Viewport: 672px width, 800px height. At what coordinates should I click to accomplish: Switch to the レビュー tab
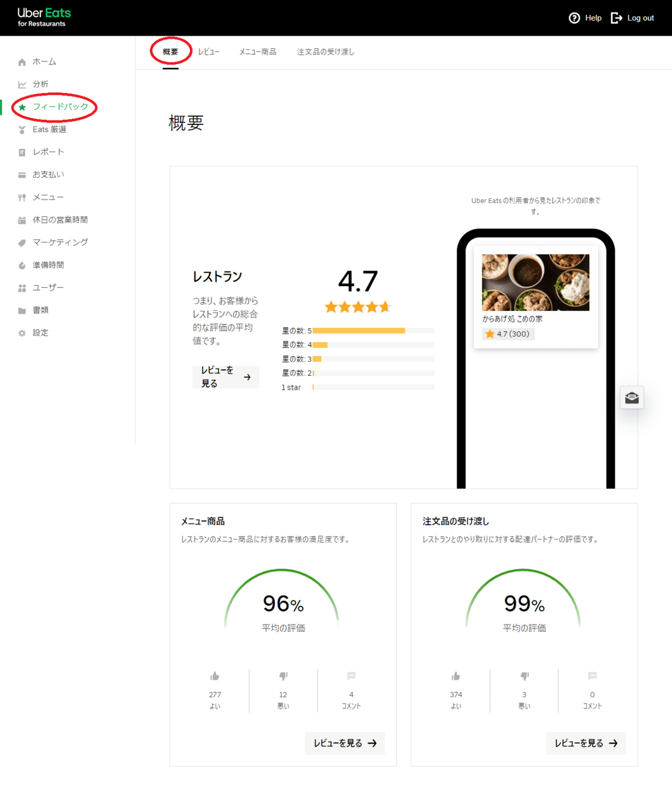209,52
